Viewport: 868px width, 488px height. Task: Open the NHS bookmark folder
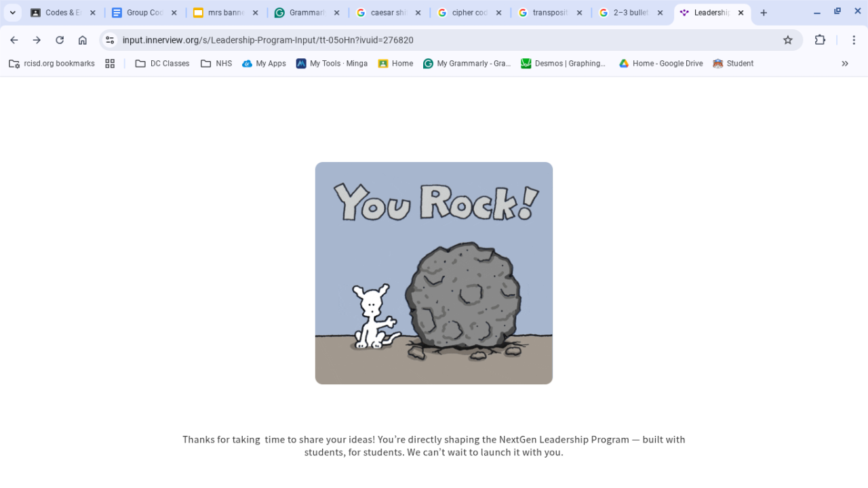(x=216, y=64)
